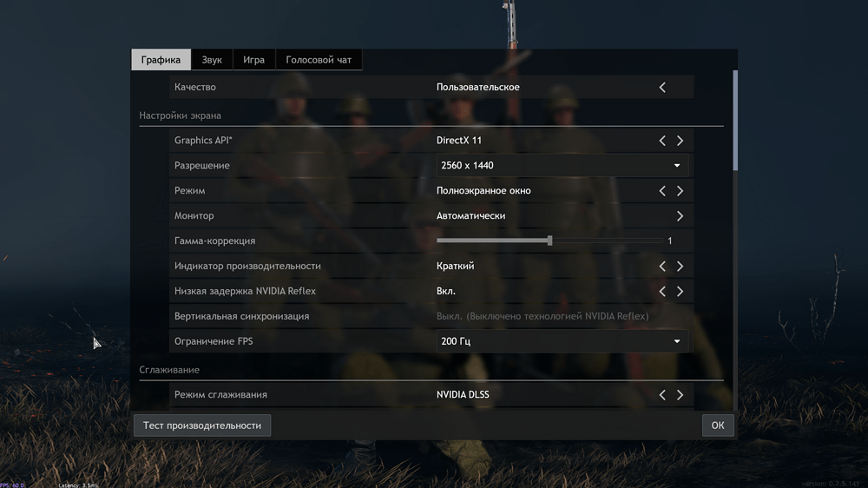Click right arrow for Режим сглаживания
The width and height of the screenshot is (868, 488).
point(680,395)
